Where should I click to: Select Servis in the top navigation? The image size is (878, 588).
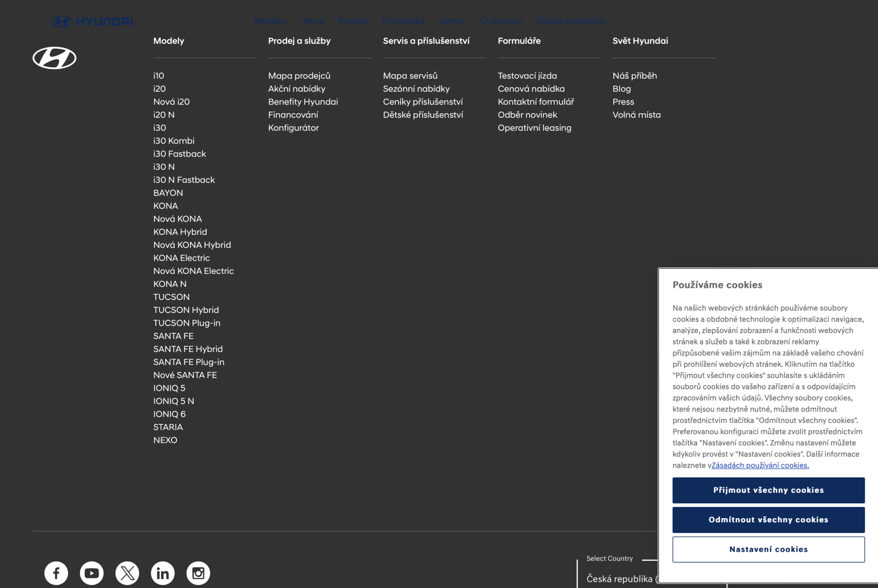(x=452, y=21)
